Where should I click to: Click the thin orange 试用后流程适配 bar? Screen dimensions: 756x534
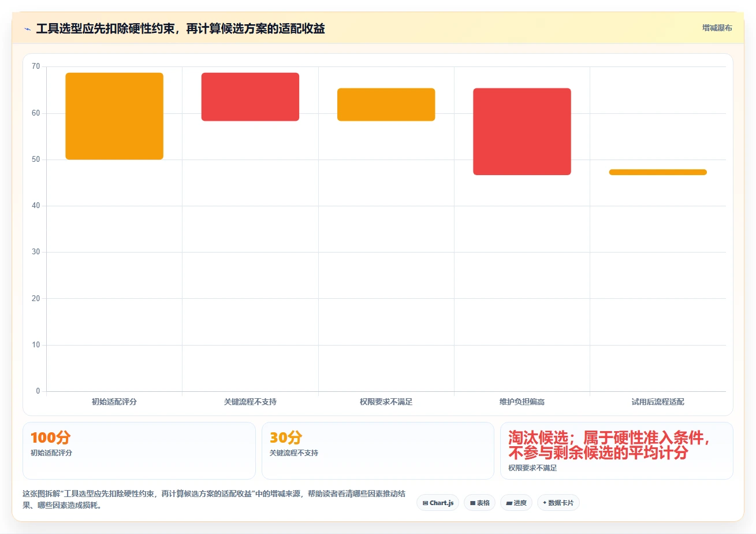coord(658,172)
